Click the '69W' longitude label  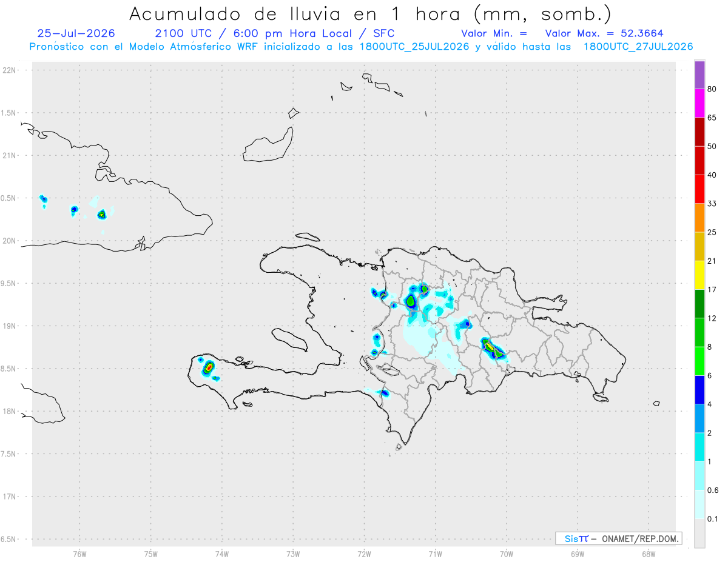click(x=578, y=553)
